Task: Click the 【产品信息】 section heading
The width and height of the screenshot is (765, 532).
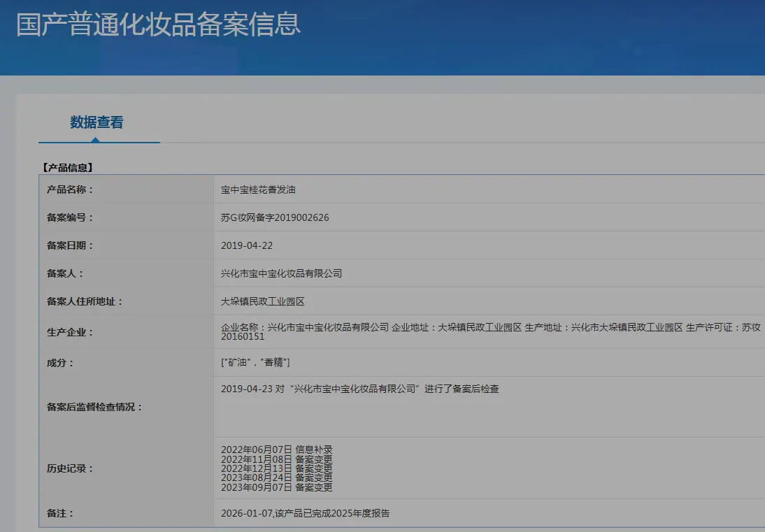Action: (67, 168)
